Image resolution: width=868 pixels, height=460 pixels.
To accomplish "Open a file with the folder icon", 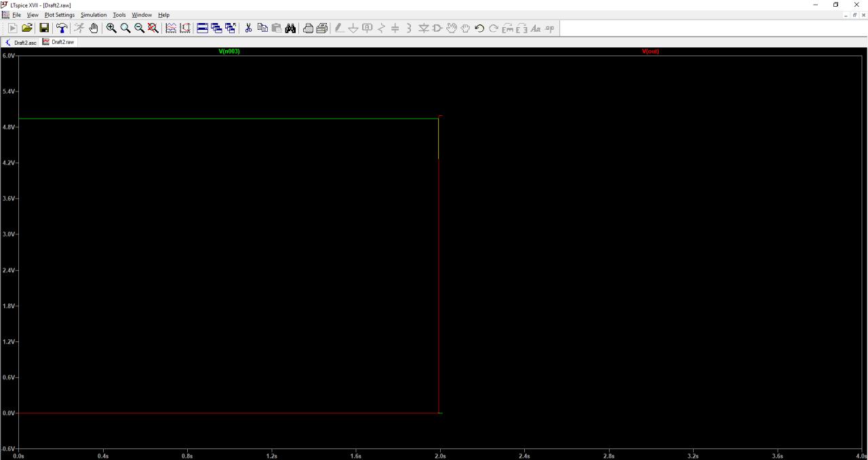I will pos(27,28).
